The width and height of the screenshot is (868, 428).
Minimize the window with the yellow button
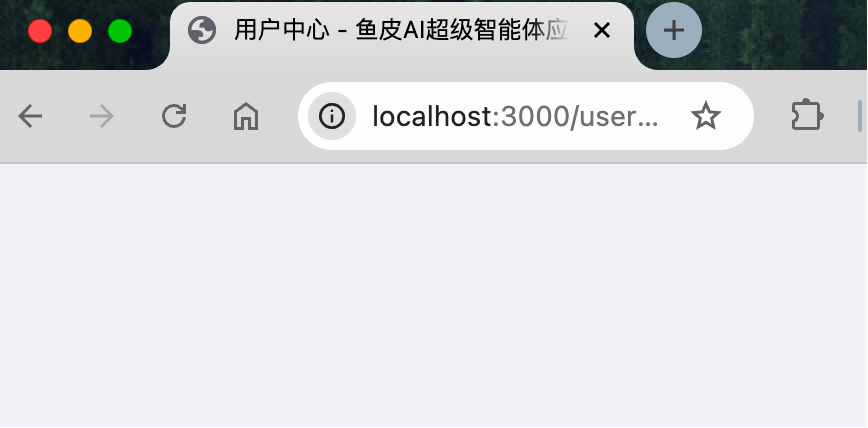point(80,31)
